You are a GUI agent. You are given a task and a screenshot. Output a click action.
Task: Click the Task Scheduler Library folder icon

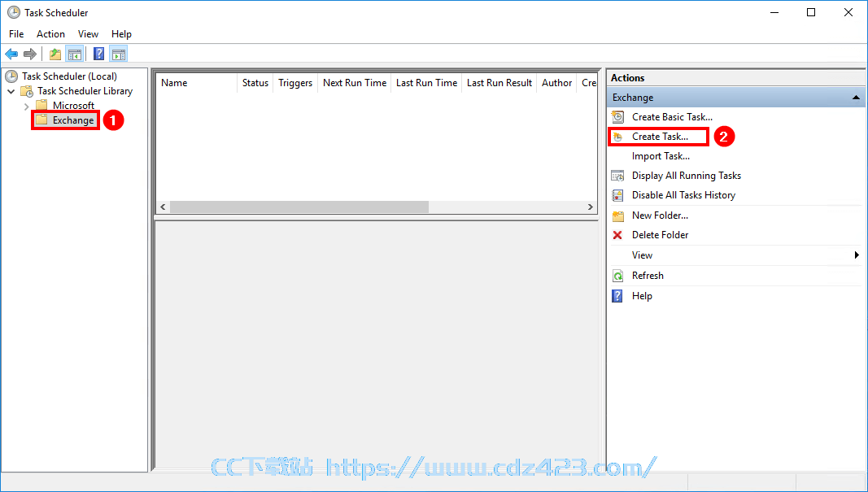[27, 91]
